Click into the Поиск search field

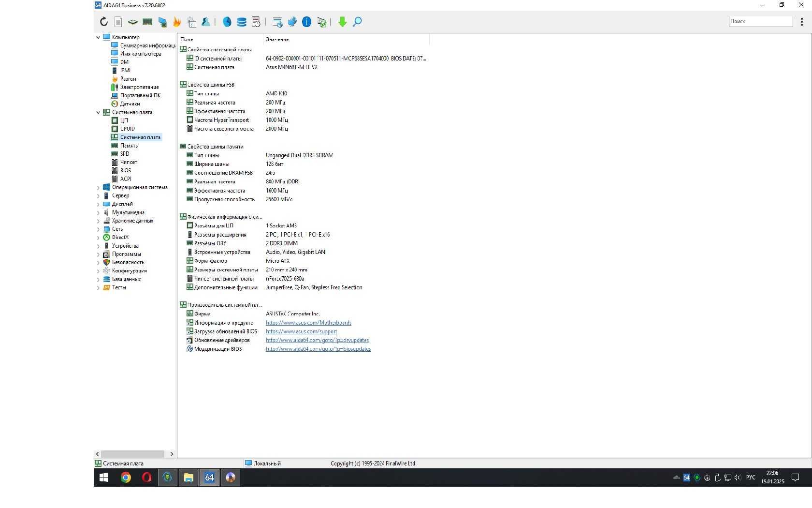coord(761,21)
